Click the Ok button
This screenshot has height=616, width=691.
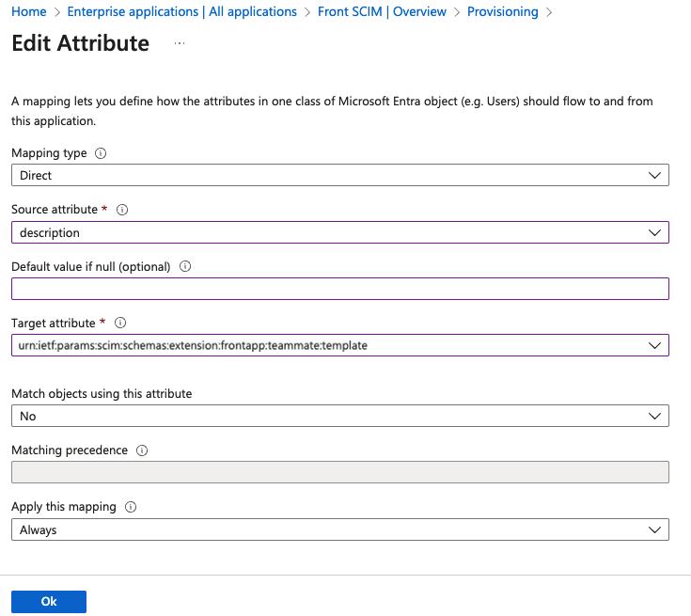tap(49, 602)
